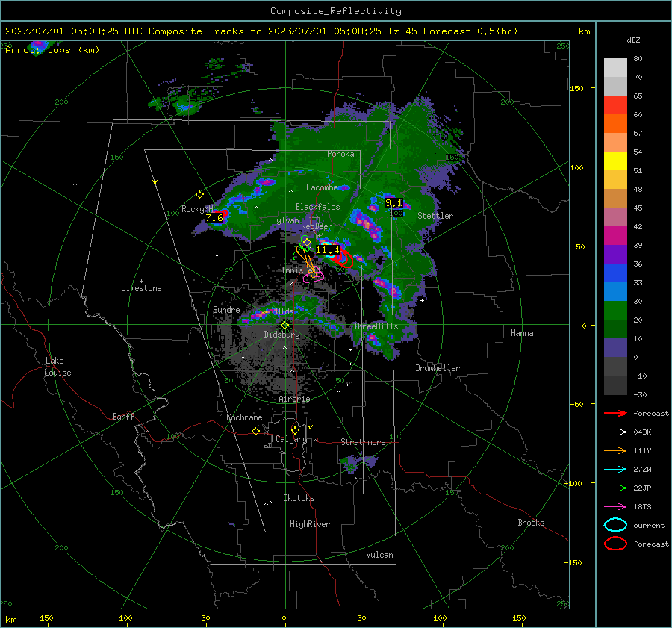Viewport: 672px width, 628px height.
Task: Click the Blackfalds city label
Action: [x=317, y=207]
